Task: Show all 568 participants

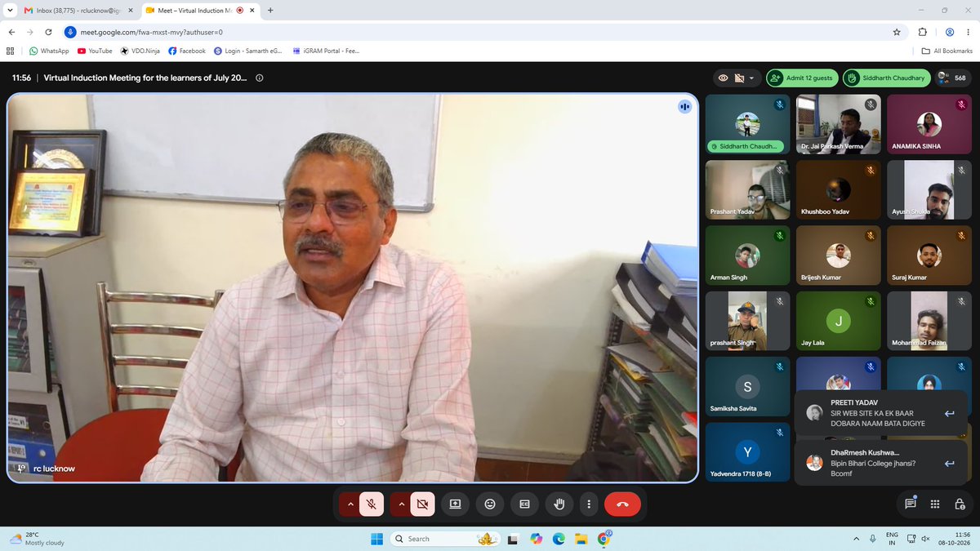Action: (x=951, y=78)
